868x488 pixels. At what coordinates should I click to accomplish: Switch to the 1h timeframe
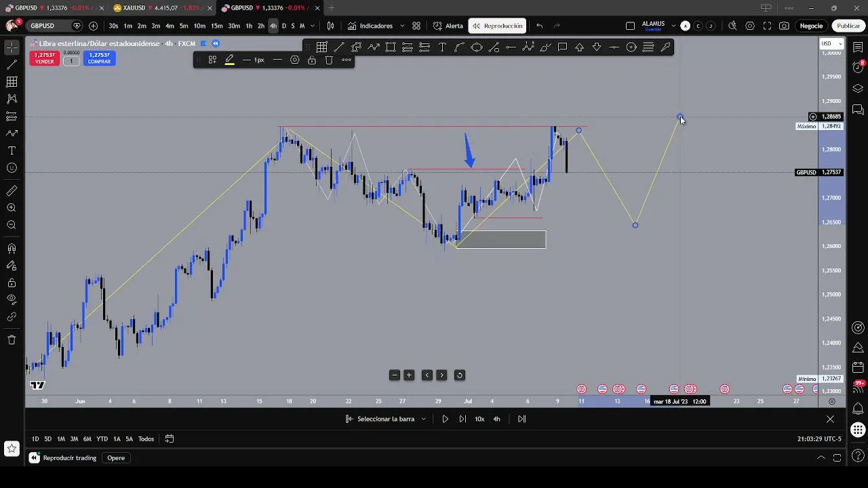(249, 26)
